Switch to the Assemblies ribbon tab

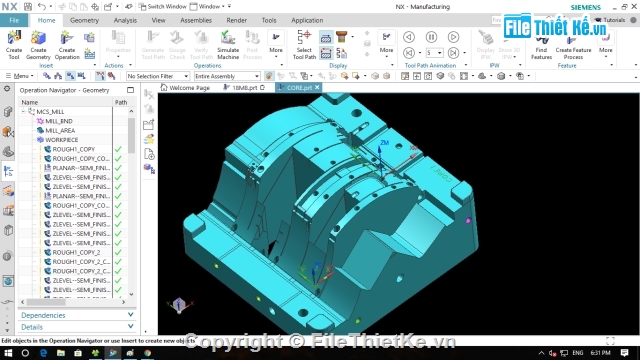pyautogui.click(x=196, y=20)
